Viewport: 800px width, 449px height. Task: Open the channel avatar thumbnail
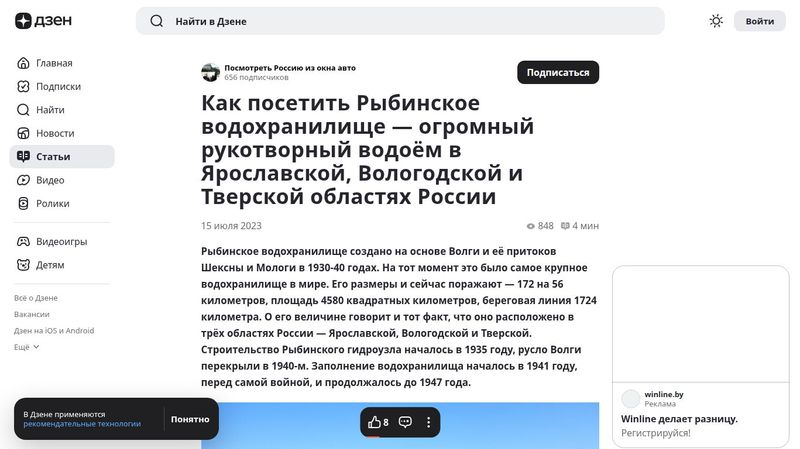[210, 72]
